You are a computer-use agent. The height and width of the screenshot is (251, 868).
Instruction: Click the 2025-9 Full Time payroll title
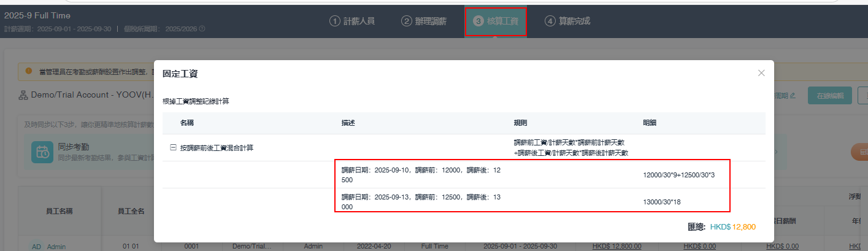37,15
